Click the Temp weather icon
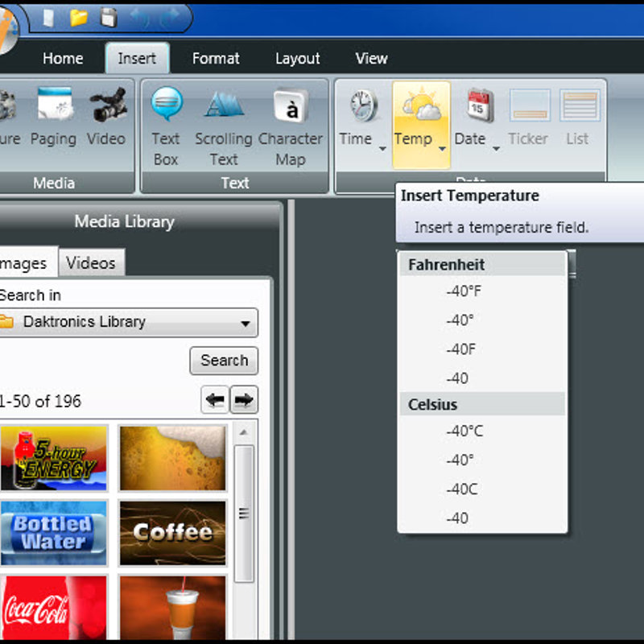644x644 pixels. [x=420, y=105]
